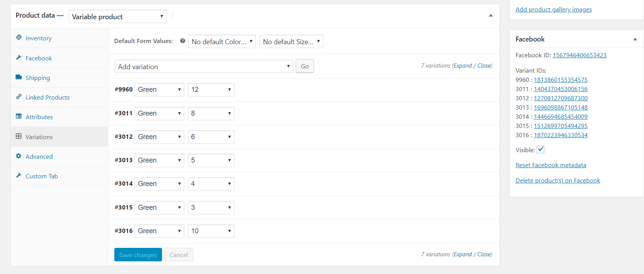Open color dropdown for variation #3012
The height and width of the screenshot is (274, 644).
coord(159,137)
